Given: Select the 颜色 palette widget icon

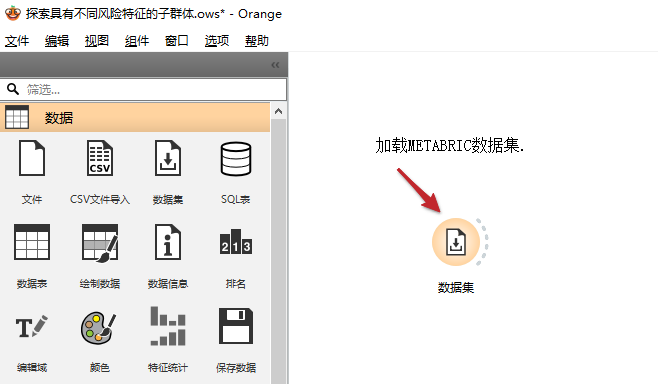Looking at the screenshot, I should pyautogui.click(x=99, y=327).
